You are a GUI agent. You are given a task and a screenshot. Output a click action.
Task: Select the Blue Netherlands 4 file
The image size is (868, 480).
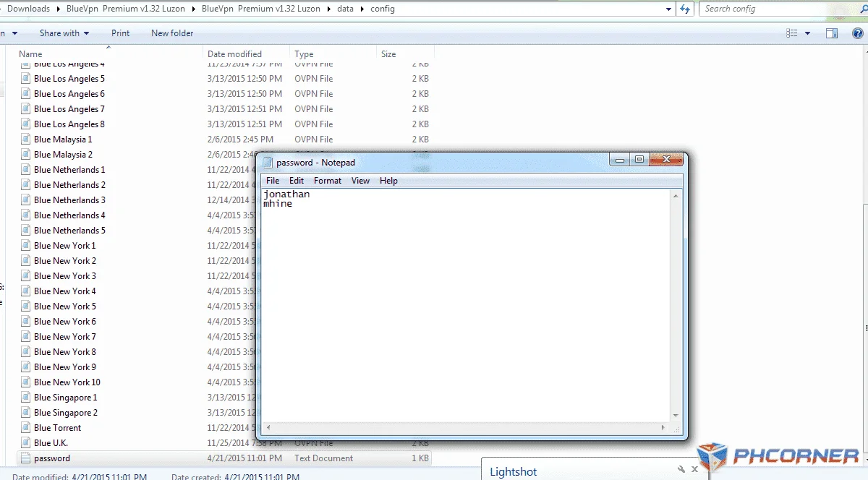[x=69, y=215]
